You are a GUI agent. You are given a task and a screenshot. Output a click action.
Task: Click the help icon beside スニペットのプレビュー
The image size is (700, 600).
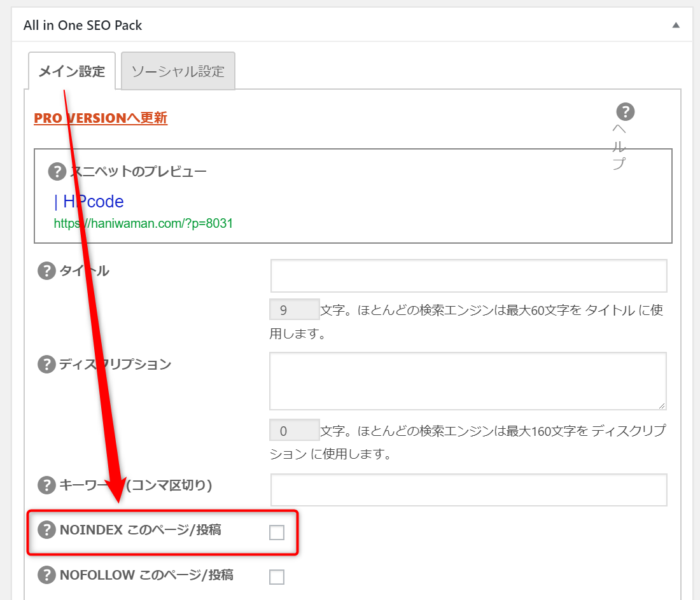[57, 172]
